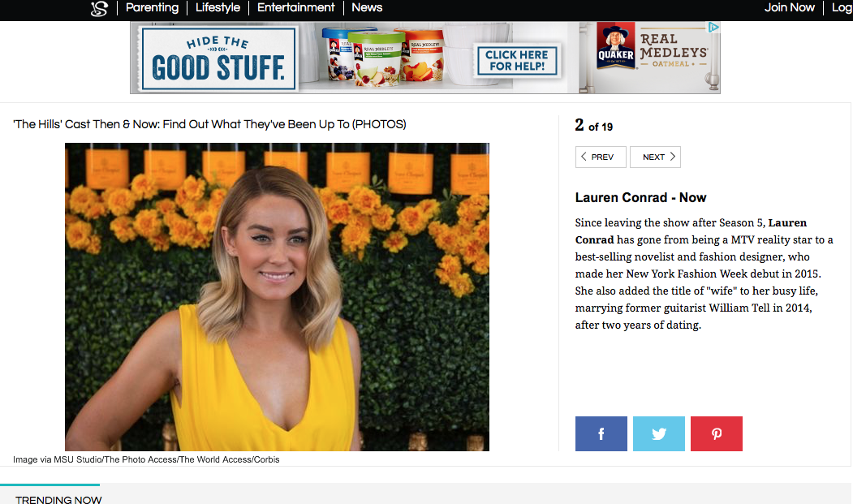Click the AdChoices icon on the banner

pyautogui.click(x=713, y=28)
